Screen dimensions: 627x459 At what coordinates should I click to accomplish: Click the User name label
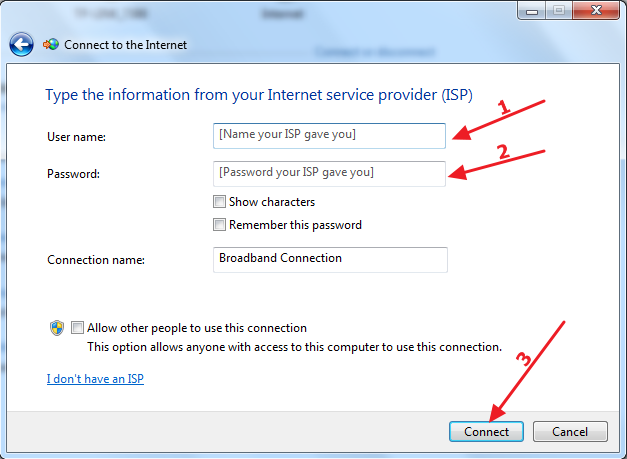click(x=76, y=136)
